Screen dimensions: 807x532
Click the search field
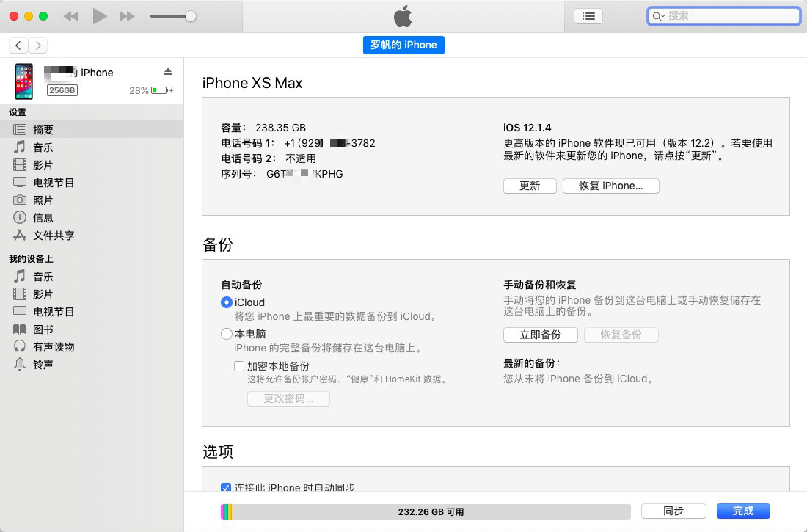723,16
